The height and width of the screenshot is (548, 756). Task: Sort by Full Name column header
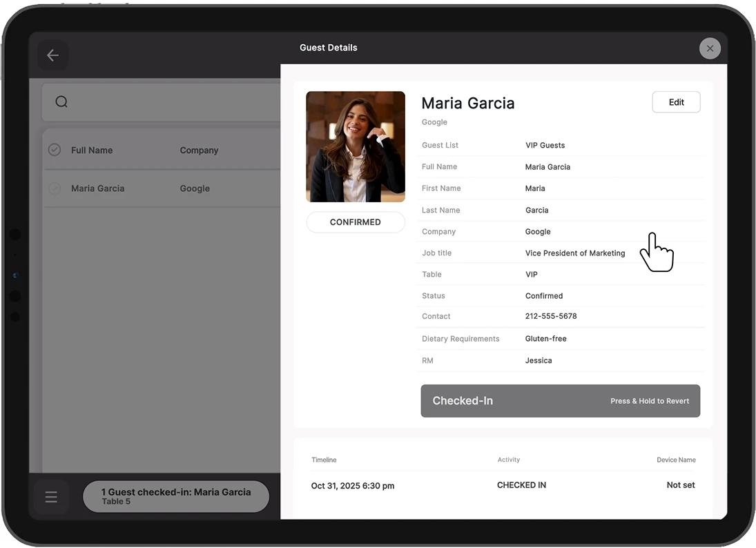point(92,150)
